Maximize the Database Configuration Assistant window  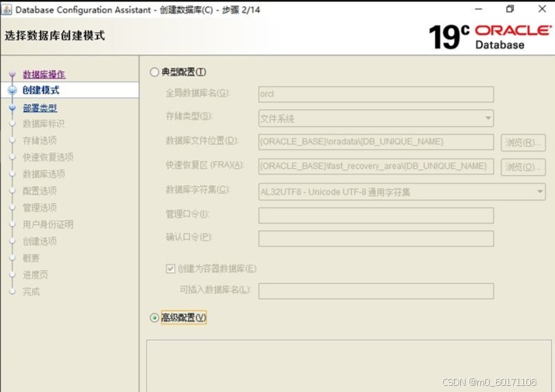[x=510, y=9]
